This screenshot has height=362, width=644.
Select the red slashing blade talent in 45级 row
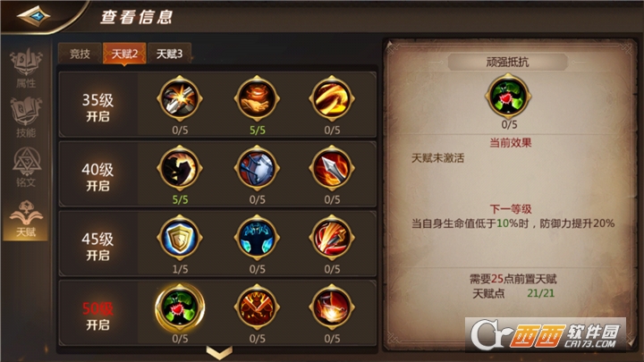332,238
